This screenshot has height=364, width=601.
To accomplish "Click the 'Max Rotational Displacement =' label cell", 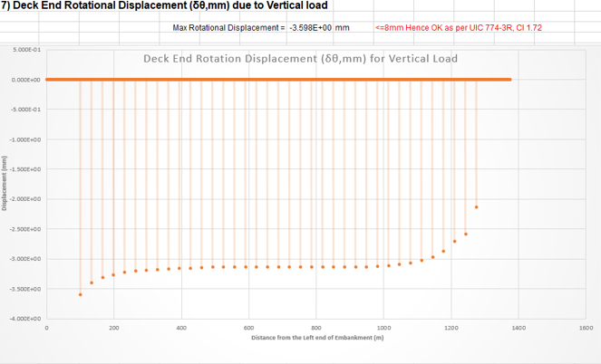I will [228, 28].
